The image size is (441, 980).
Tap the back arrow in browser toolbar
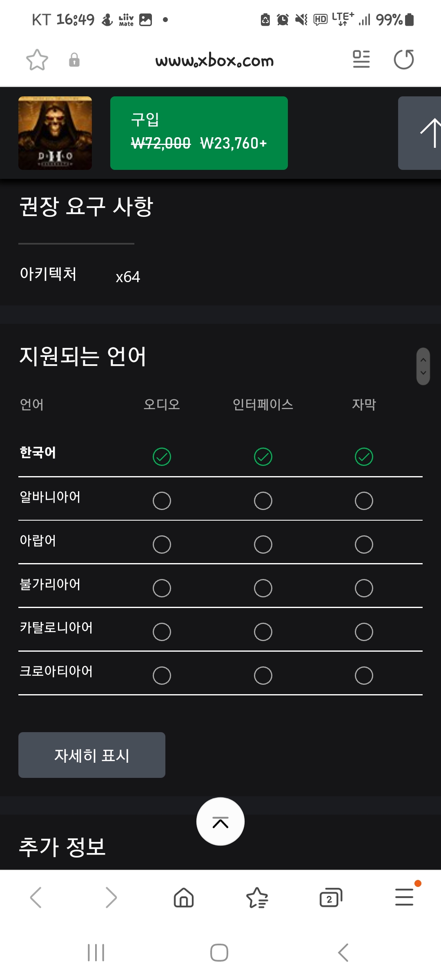[x=36, y=898]
